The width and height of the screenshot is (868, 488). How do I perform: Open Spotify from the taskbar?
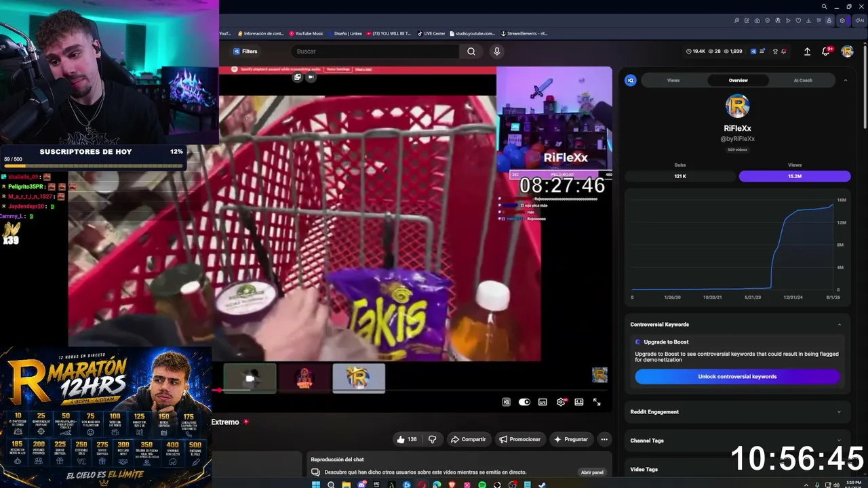[482, 485]
